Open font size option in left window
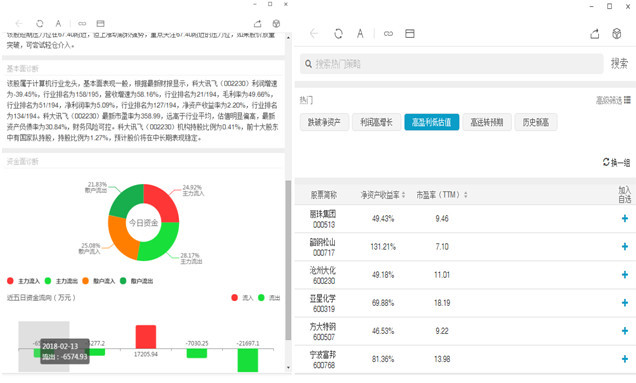Viewport: 636px width, 383px height. (x=58, y=24)
